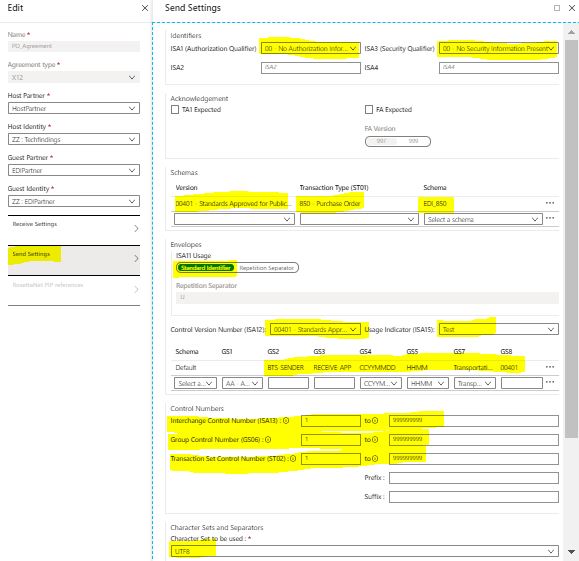579x561 pixels.
Task: Show info for Group Control Number (GS06)
Action: [x=268, y=439]
